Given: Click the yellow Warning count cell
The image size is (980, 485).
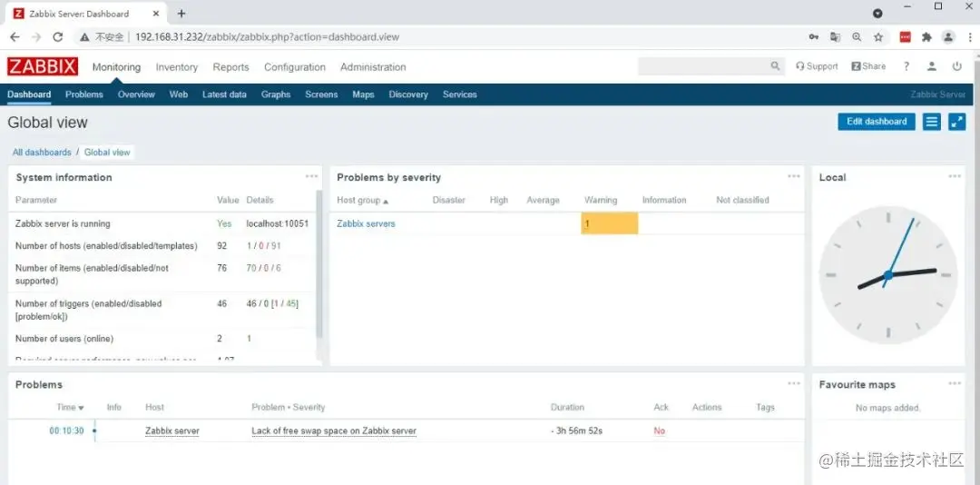Looking at the screenshot, I should coord(610,223).
